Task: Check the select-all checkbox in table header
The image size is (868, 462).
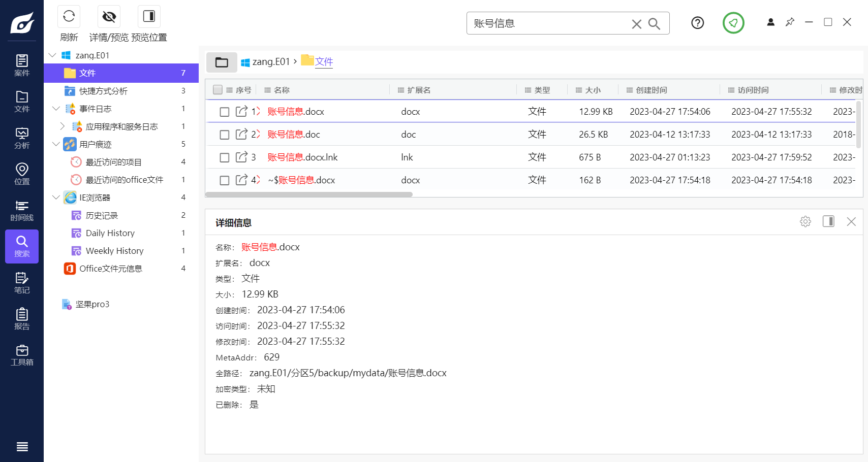Action: click(x=218, y=90)
